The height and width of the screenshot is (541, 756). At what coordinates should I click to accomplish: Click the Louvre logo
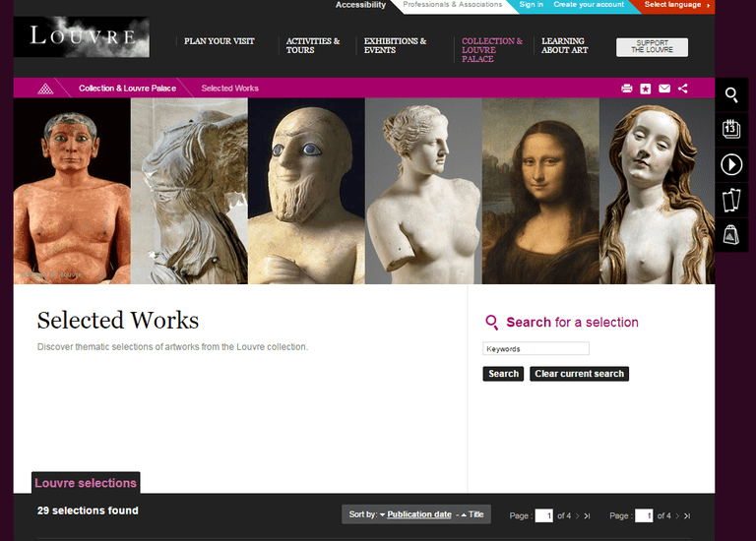82,37
